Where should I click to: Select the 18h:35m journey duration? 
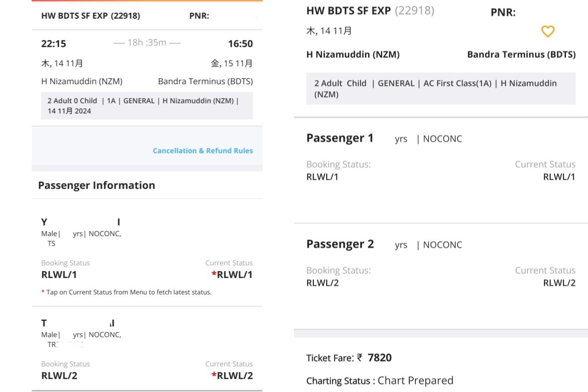147,43
